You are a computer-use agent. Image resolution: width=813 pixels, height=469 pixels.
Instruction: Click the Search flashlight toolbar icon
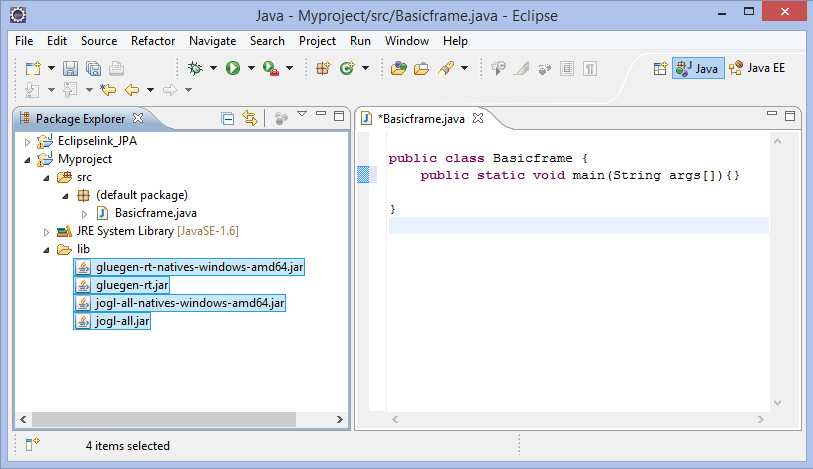pos(446,68)
